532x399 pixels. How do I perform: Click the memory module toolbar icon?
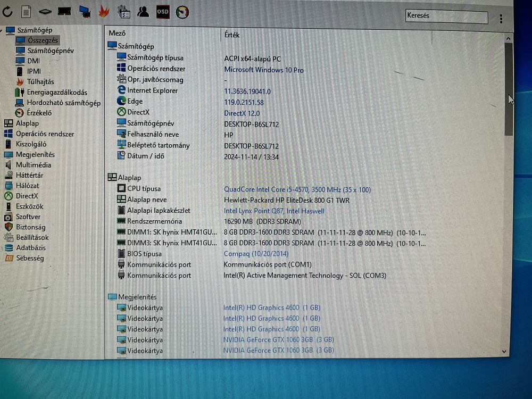(x=64, y=12)
